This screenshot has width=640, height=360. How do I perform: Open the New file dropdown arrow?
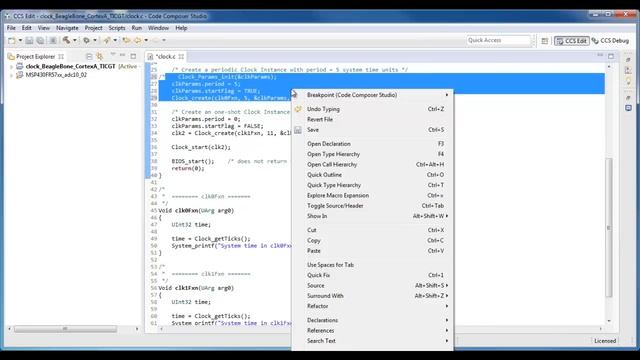pos(20,40)
